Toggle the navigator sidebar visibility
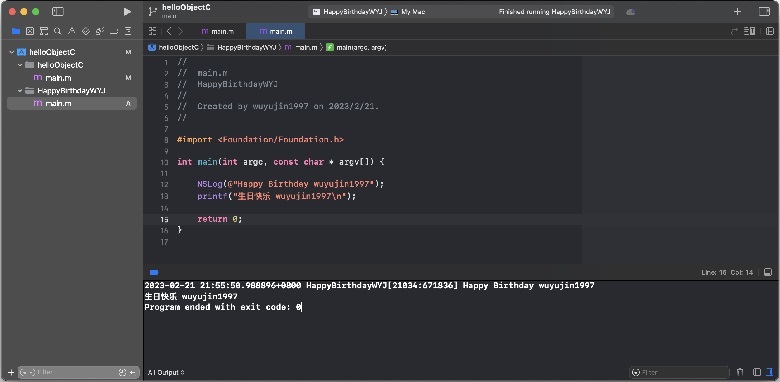Screen dimensions: 780x382 (x=58, y=11)
